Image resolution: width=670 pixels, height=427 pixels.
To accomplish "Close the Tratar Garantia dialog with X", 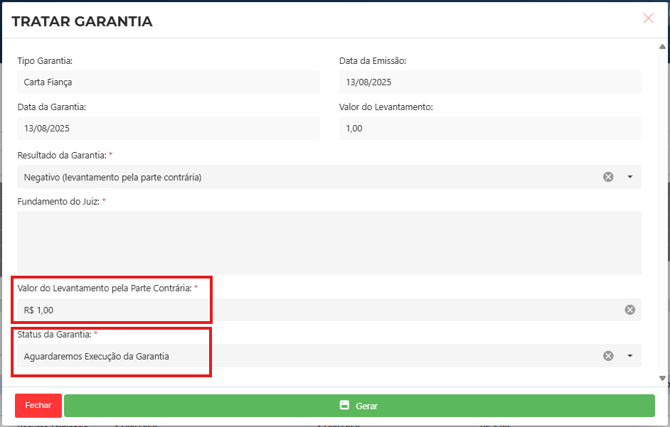I will 648,18.
